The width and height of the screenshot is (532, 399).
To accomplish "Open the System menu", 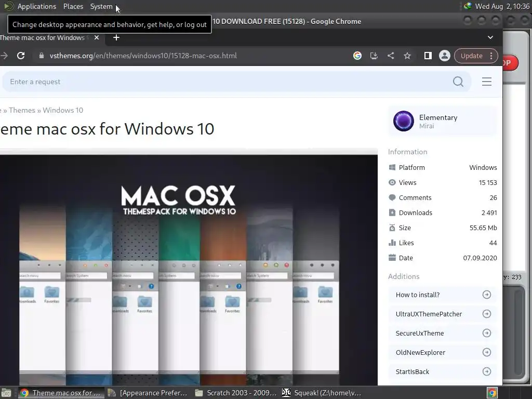I will 101,6.
